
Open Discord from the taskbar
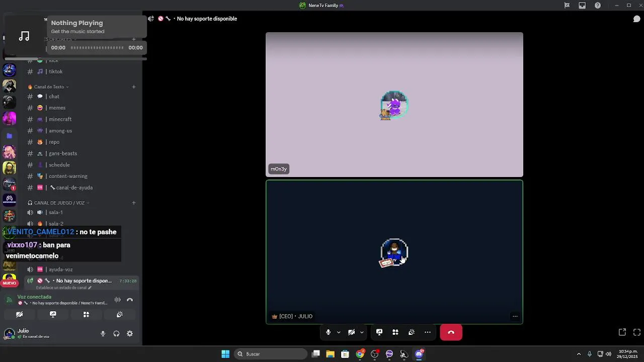(419, 354)
